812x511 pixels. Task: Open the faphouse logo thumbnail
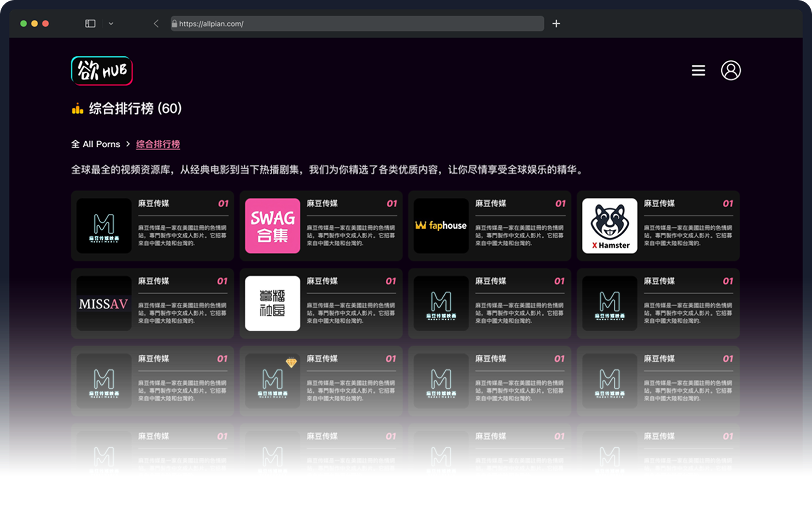point(441,226)
